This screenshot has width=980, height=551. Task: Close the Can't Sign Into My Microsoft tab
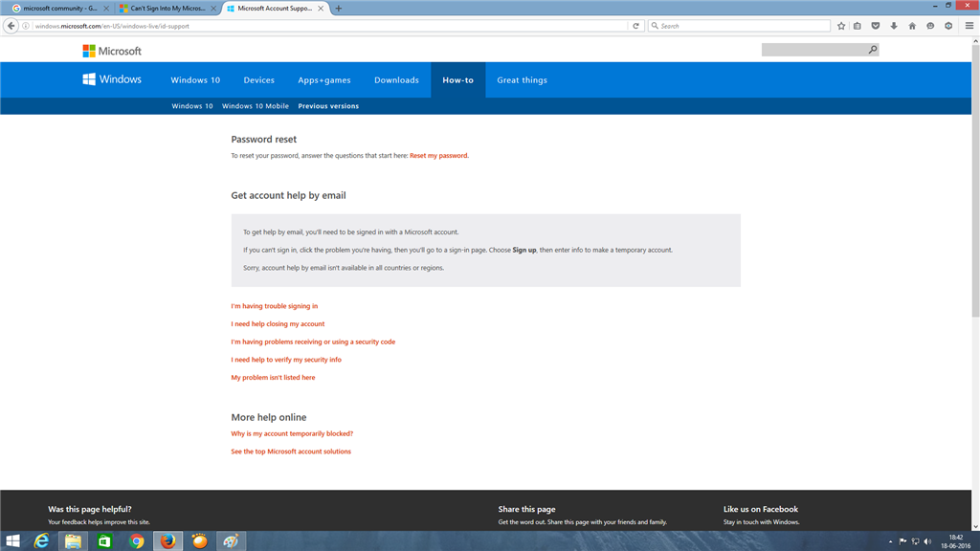pyautogui.click(x=213, y=8)
